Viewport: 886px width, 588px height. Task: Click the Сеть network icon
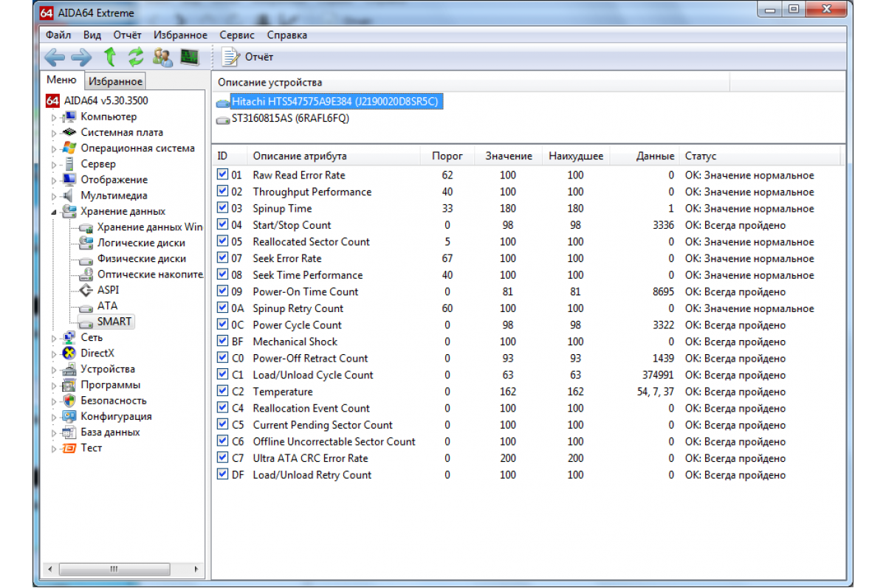[69, 337]
